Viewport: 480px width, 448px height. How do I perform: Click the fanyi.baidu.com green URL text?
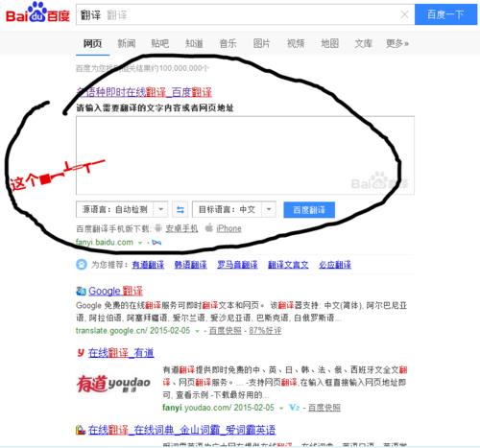(105, 243)
